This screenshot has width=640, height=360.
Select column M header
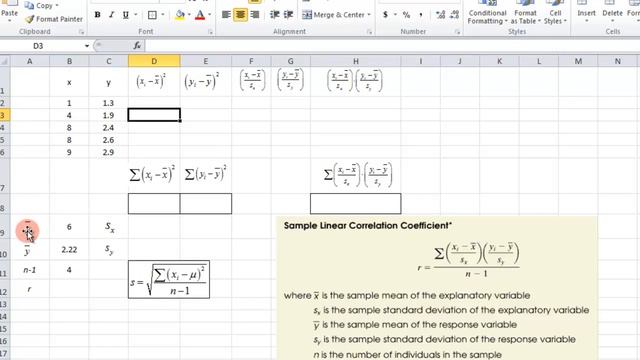578,61
